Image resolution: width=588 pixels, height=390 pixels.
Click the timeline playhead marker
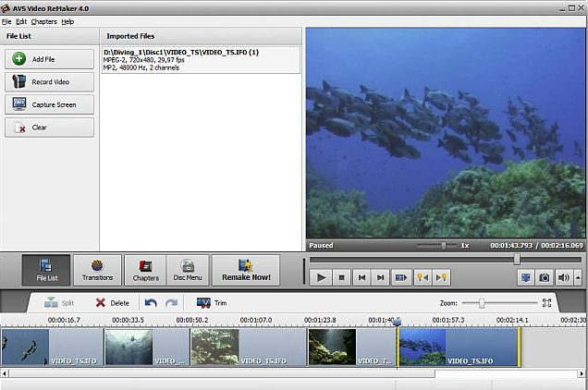coord(398,322)
